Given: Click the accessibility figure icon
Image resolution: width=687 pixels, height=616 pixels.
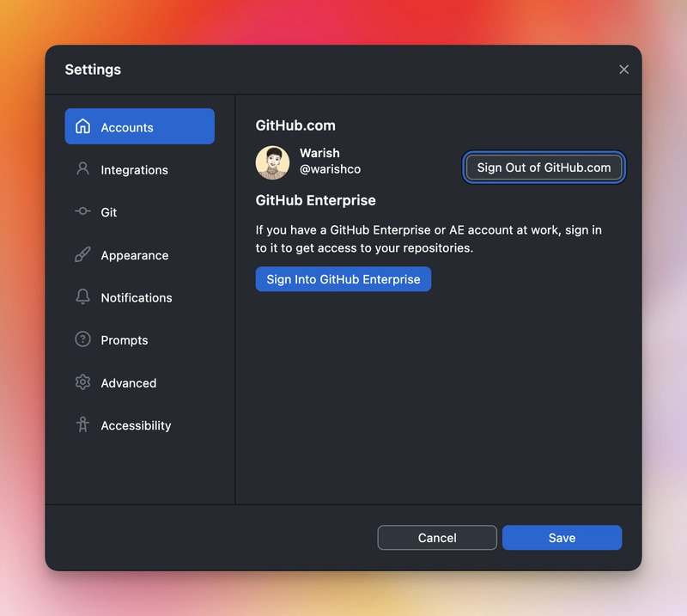Looking at the screenshot, I should 82,424.
